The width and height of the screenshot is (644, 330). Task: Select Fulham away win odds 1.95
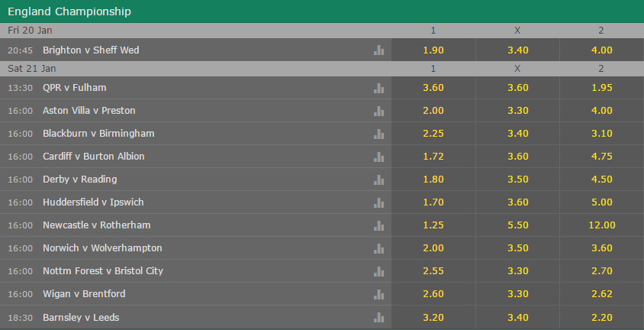point(602,88)
